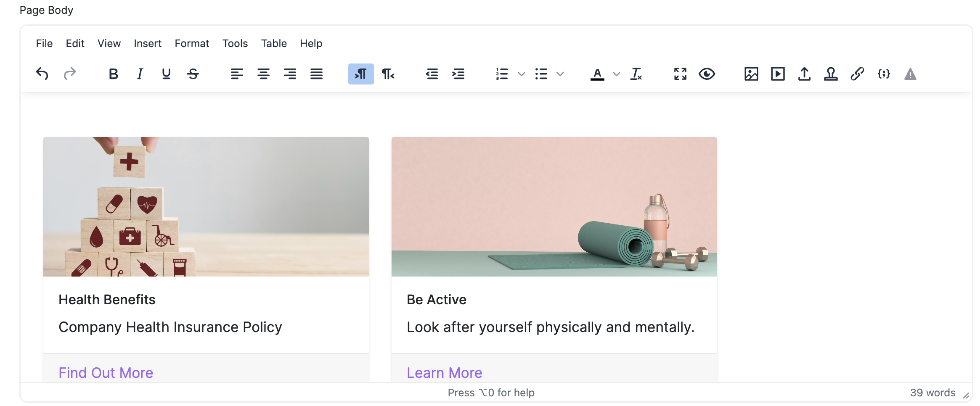Justify the text alignment
The image size is (980, 406).
(x=316, y=74)
